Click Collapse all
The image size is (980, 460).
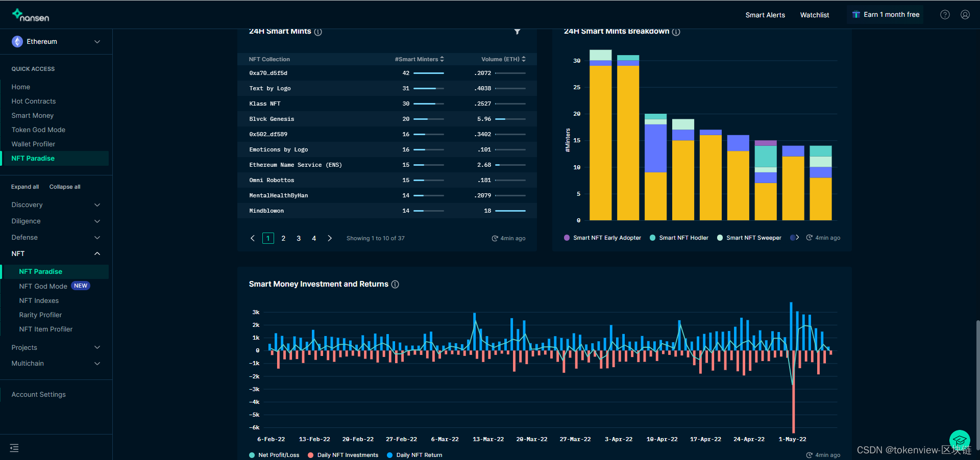point(65,187)
